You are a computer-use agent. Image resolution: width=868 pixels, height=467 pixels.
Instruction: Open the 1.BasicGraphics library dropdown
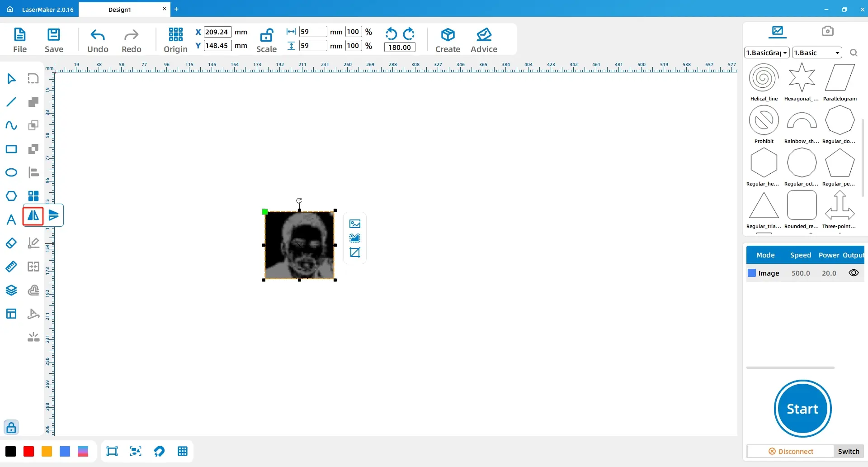(767, 52)
